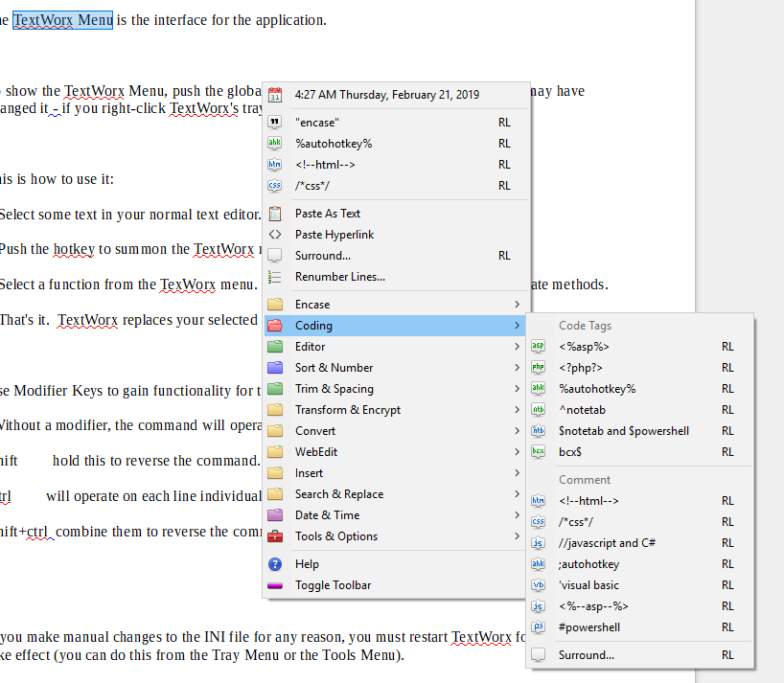Select Surround... in the main menu
784x683 pixels.
(x=397, y=256)
